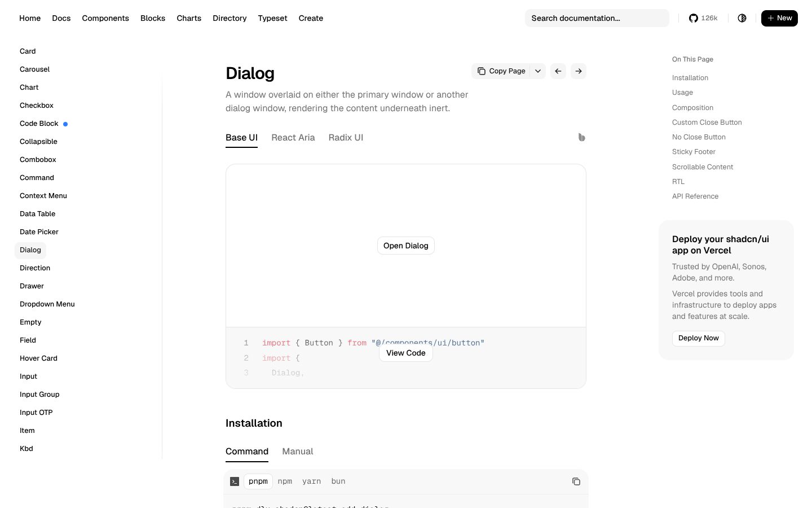Image resolution: width=812 pixels, height=508 pixels.
Task: Open Drawer component in sidebar
Action: tap(32, 286)
